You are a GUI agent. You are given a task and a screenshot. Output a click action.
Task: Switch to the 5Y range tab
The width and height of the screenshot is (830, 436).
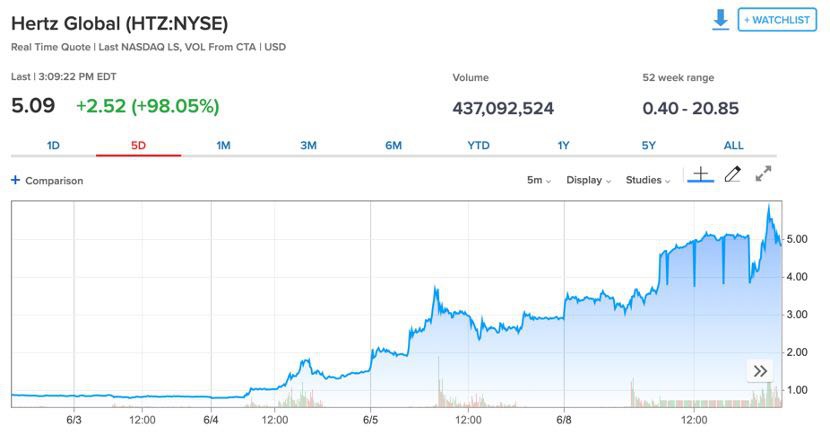(x=648, y=145)
